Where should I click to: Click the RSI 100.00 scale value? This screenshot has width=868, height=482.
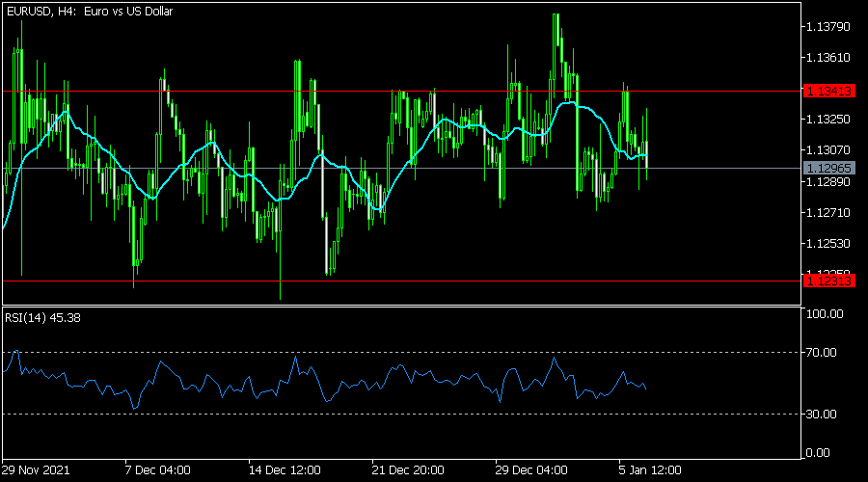point(825,313)
